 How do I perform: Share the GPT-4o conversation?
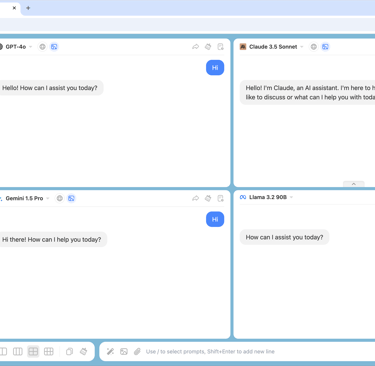(x=196, y=47)
